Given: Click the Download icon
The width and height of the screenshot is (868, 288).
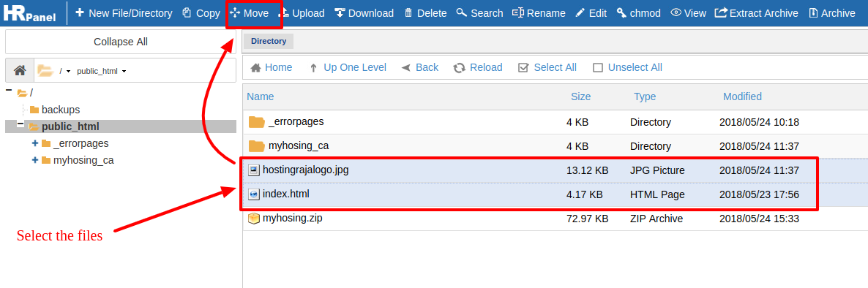Looking at the screenshot, I should pos(340,12).
